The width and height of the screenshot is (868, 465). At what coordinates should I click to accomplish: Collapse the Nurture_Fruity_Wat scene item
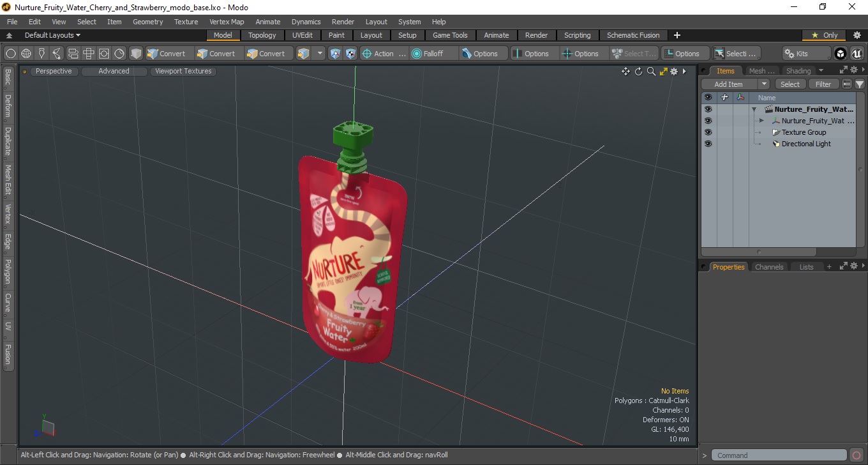(x=754, y=109)
